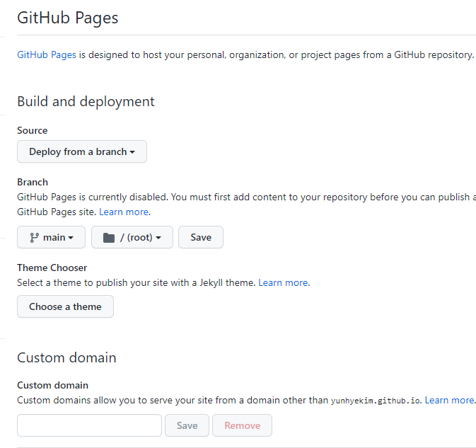Click the git branch icon on main button
Viewport: 476px width, 448px height.
(34, 238)
